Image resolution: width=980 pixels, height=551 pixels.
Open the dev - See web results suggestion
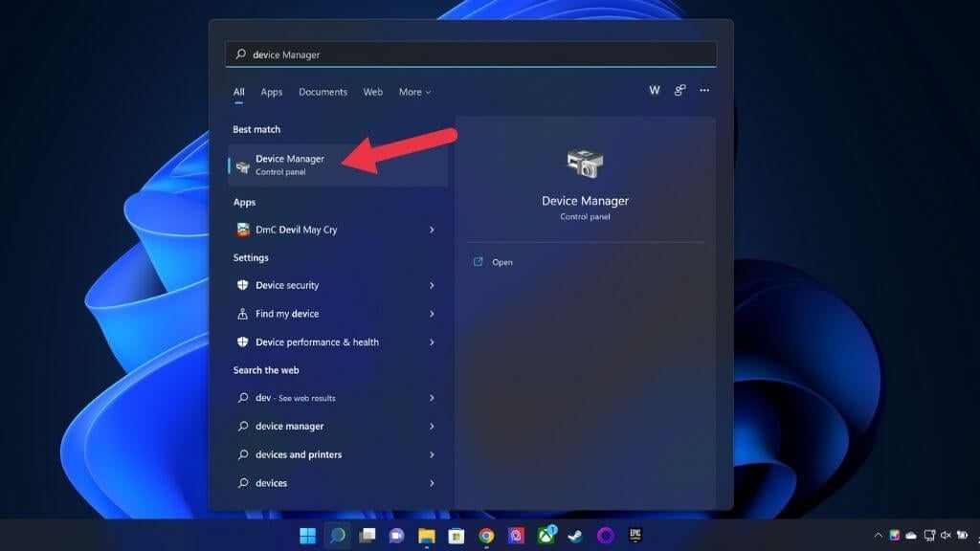coord(338,398)
